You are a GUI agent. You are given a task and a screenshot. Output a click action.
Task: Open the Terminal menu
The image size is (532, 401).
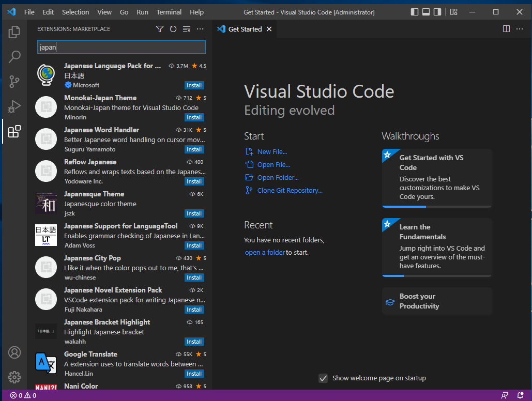[x=169, y=12]
